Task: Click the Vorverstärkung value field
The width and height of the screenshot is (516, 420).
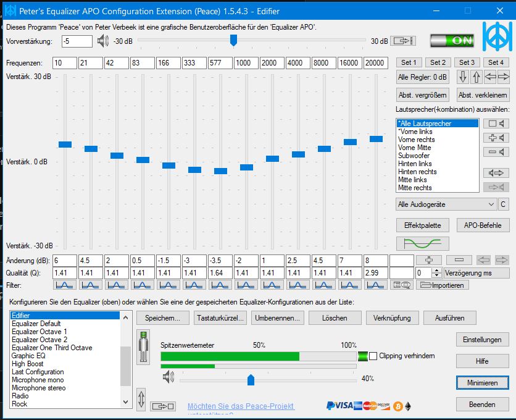Action: [77, 41]
